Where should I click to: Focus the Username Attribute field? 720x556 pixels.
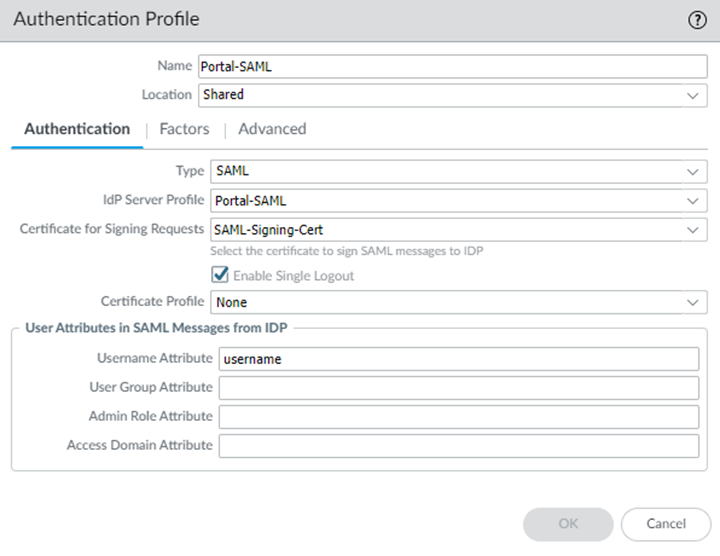pos(458,359)
